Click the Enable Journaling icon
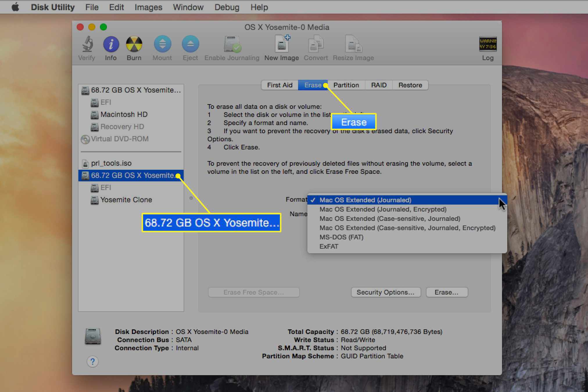Image resolution: width=588 pixels, height=392 pixels. [x=232, y=44]
